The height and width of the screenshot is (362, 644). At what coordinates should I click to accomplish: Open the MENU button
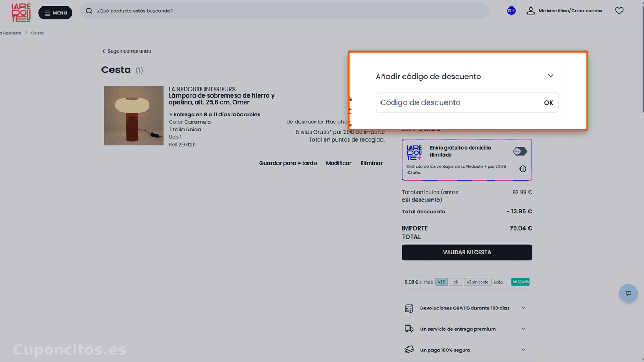pos(55,13)
